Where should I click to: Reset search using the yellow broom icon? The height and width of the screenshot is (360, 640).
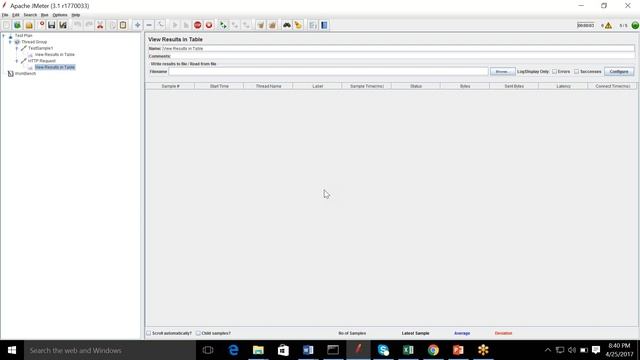click(298, 25)
